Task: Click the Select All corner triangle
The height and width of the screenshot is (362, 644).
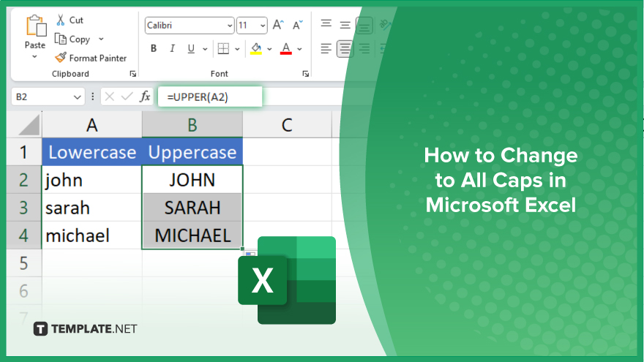Action: [x=29, y=125]
